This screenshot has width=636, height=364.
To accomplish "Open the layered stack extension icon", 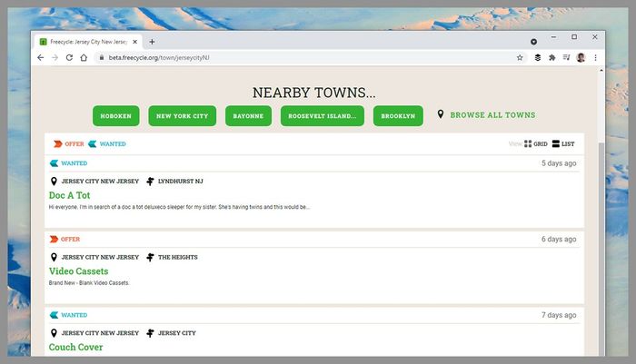I will coord(537,57).
